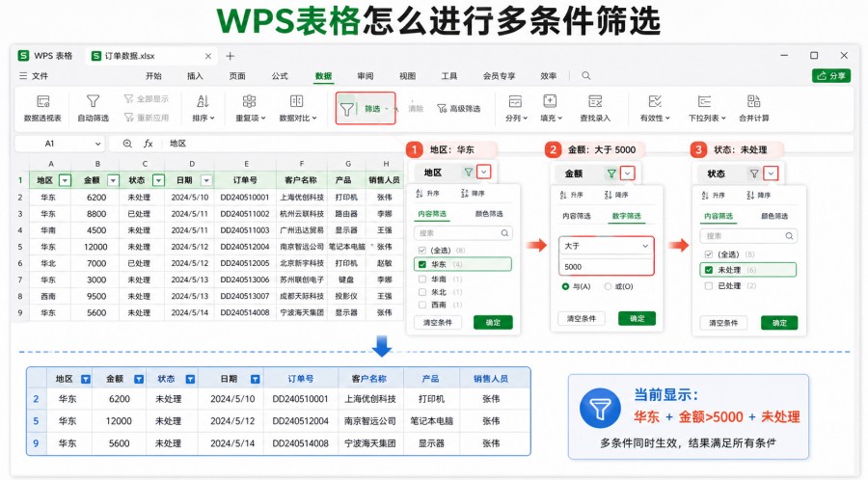Switch to the 公式 ribbon tab
Screen dimensions: 868x480
tap(280, 76)
